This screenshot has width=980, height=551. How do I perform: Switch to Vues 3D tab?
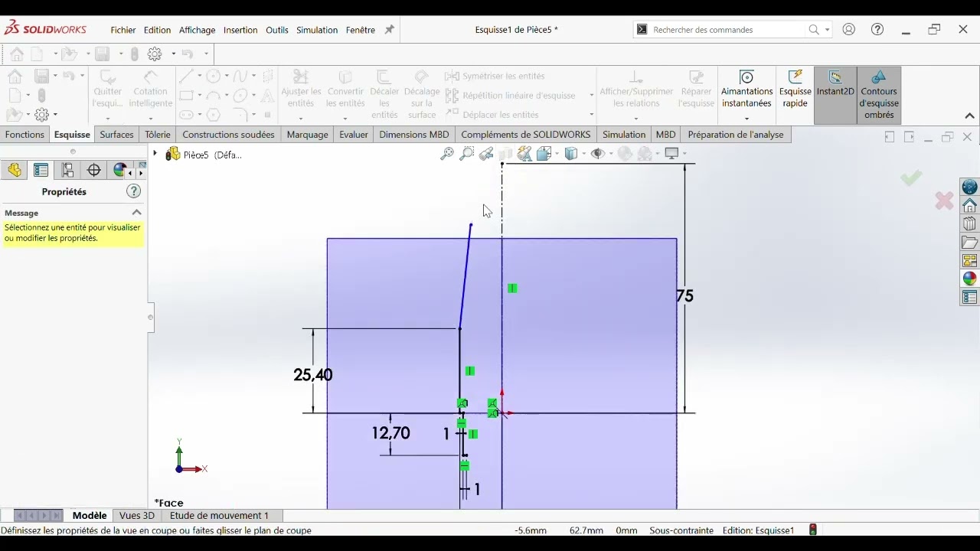tap(137, 516)
